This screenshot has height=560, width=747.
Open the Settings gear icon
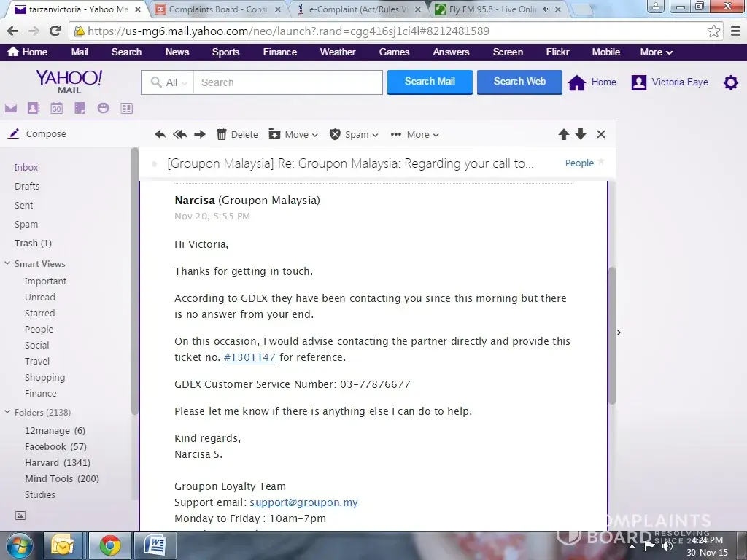pyautogui.click(x=730, y=82)
